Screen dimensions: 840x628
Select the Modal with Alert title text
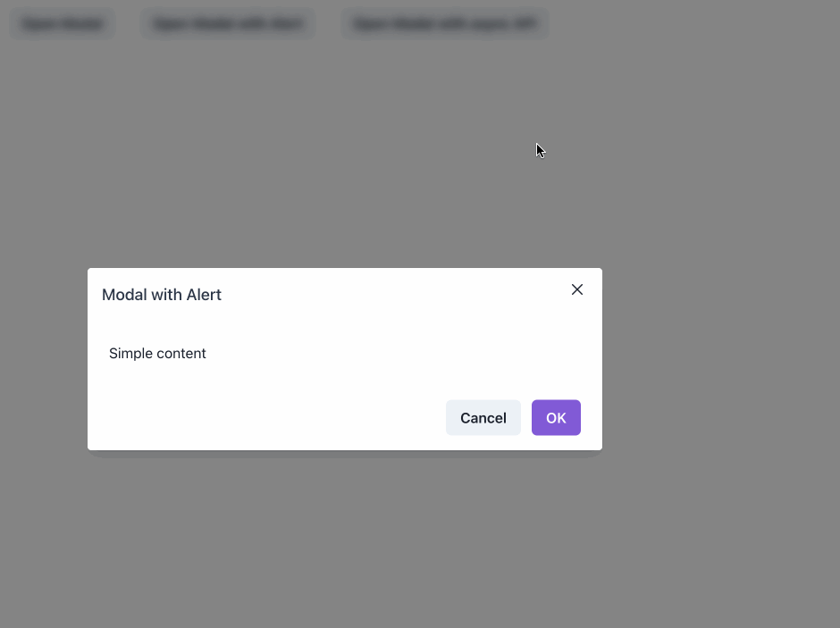point(162,295)
